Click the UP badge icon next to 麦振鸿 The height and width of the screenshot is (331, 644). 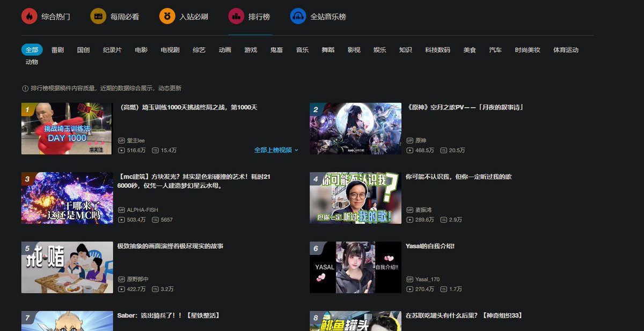coord(410,210)
